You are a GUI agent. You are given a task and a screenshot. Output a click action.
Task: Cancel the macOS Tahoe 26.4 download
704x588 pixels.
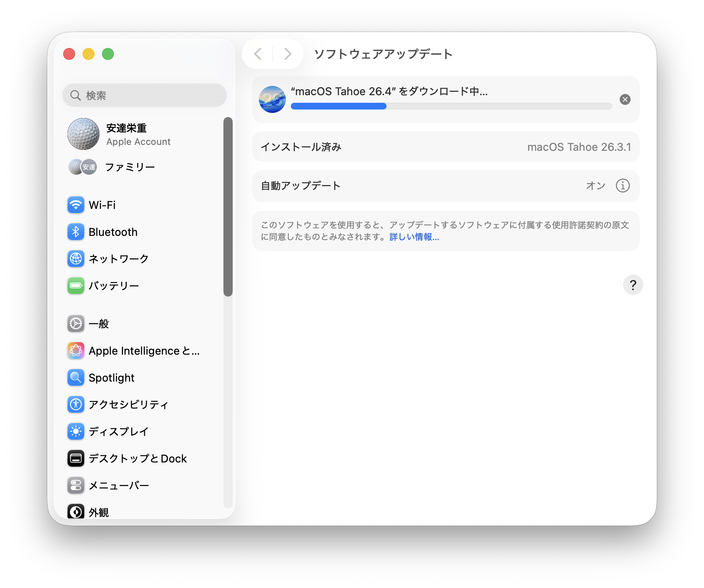[625, 99]
